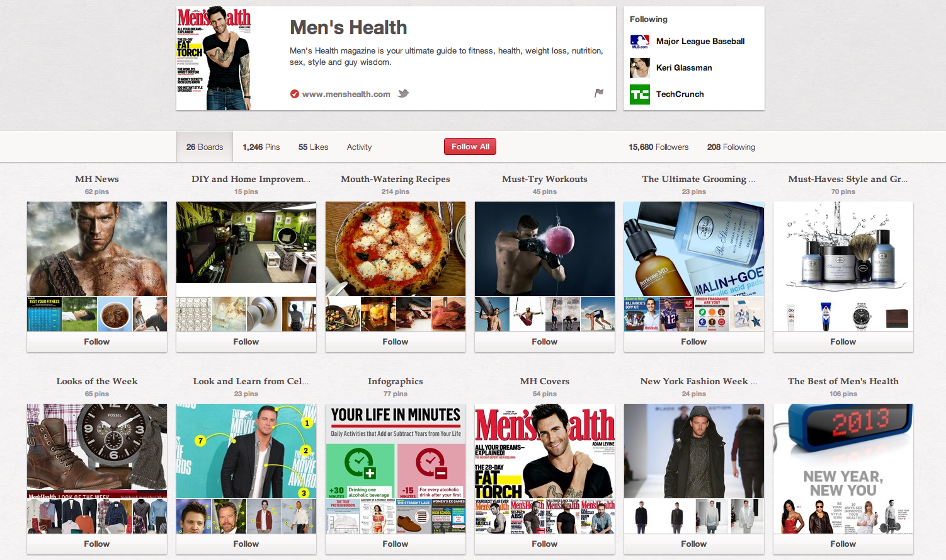
Task: Open the Infographics board title
Action: (396, 381)
